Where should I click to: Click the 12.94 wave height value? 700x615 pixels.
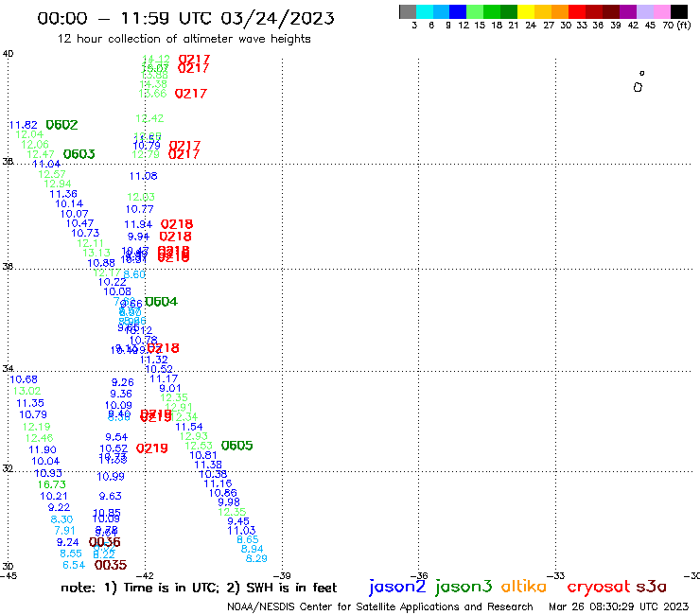[58, 184]
